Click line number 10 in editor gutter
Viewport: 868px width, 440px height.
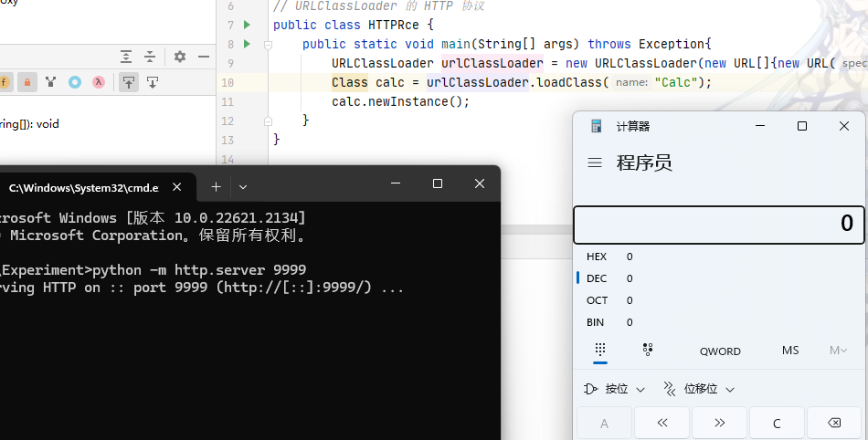[x=228, y=82]
